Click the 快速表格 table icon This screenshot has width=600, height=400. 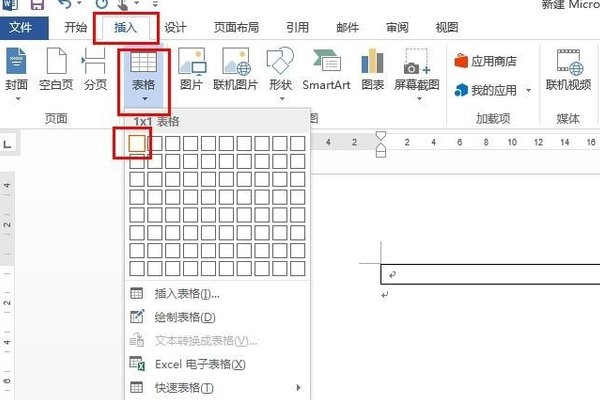coord(137,387)
